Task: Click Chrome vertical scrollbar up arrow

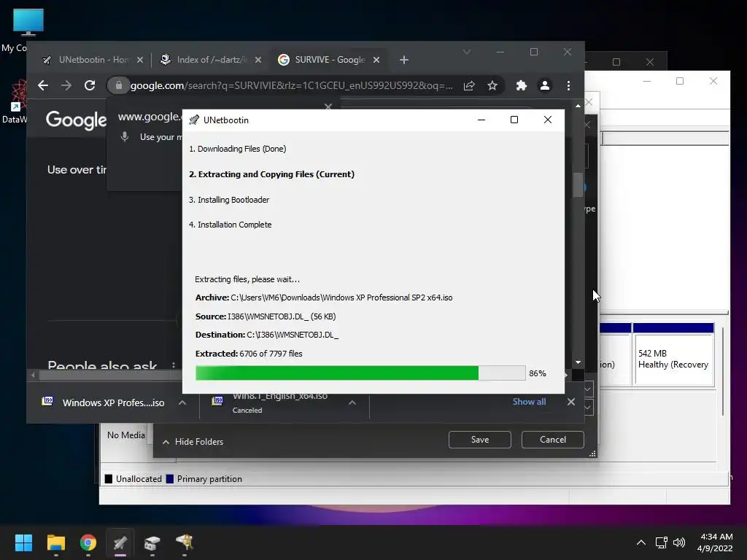Action: click(x=578, y=105)
